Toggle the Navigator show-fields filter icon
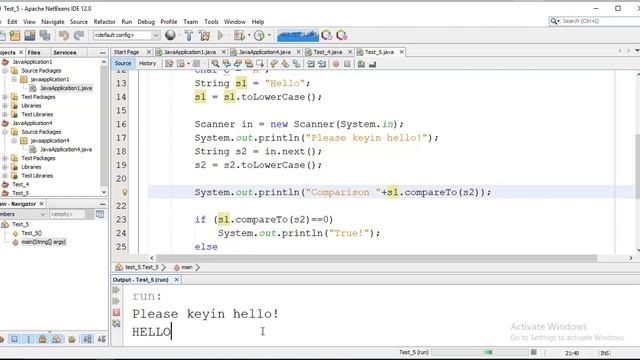 [x=14, y=339]
